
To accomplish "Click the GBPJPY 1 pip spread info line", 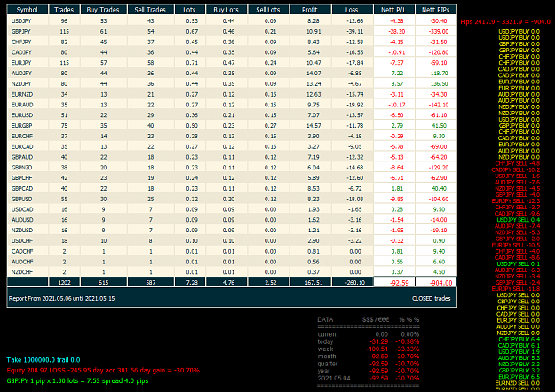I will [x=77, y=381].
